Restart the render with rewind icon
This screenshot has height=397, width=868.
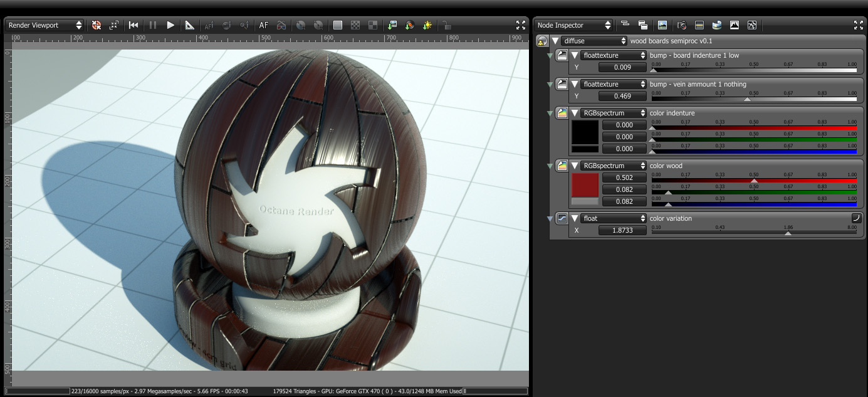click(x=133, y=25)
